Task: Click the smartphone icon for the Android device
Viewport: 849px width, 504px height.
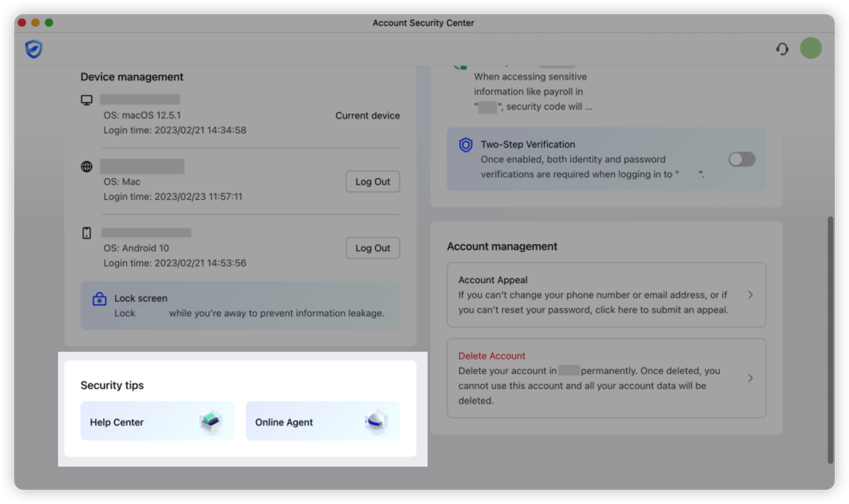Action: [x=86, y=232]
